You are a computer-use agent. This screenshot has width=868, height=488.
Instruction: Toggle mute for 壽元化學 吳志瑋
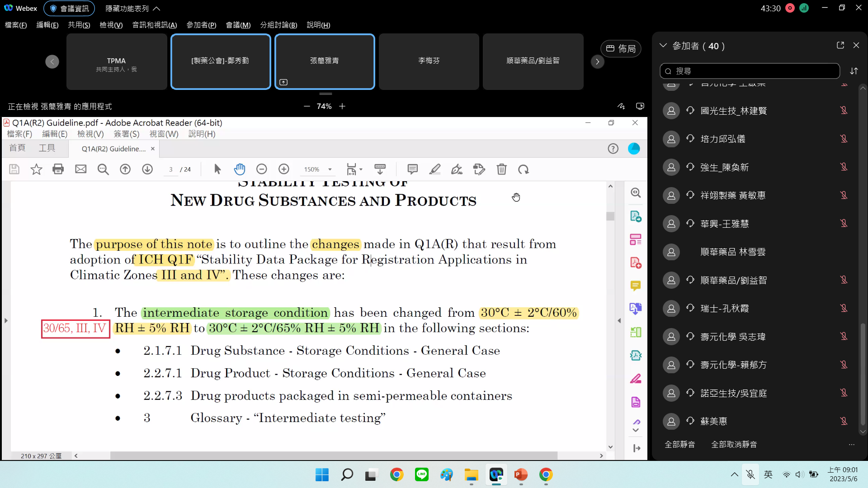[844, 336]
